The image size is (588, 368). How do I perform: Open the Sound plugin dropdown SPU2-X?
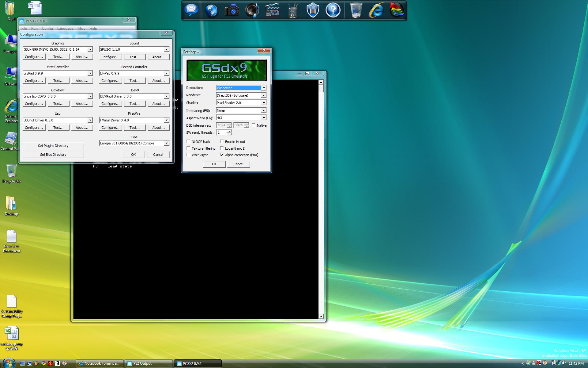tap(134, 49)
